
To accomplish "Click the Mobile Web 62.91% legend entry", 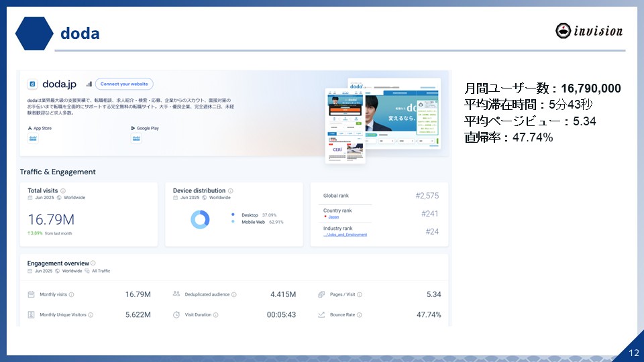I will point(258,222).
